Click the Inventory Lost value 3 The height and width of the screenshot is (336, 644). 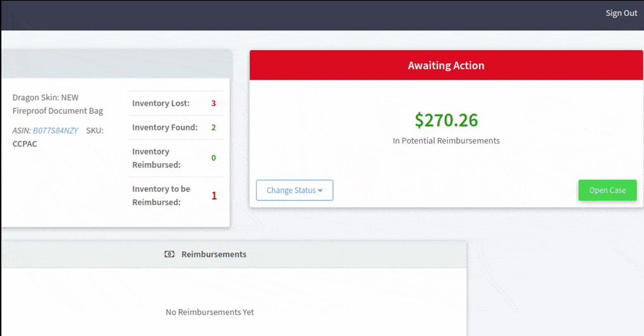[214, 103]
